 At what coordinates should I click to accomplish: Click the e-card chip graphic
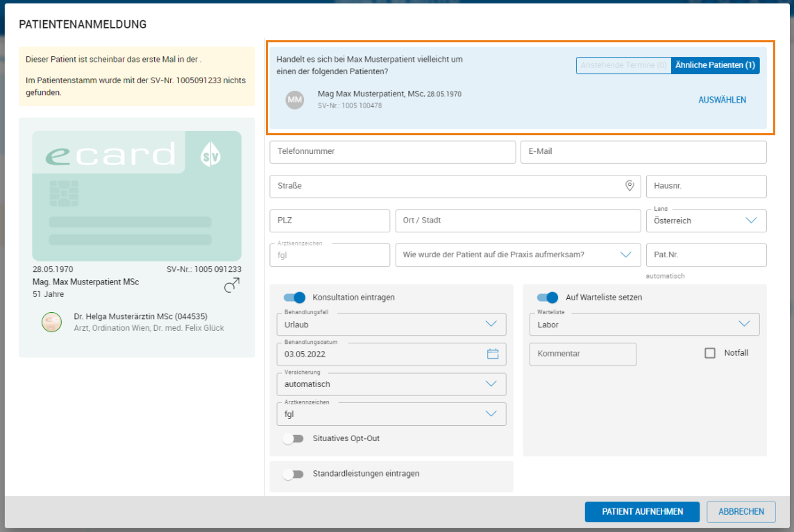64,193
